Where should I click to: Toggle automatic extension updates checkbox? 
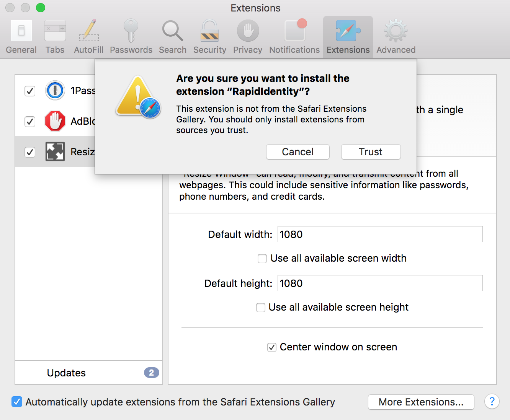point(17,402)
